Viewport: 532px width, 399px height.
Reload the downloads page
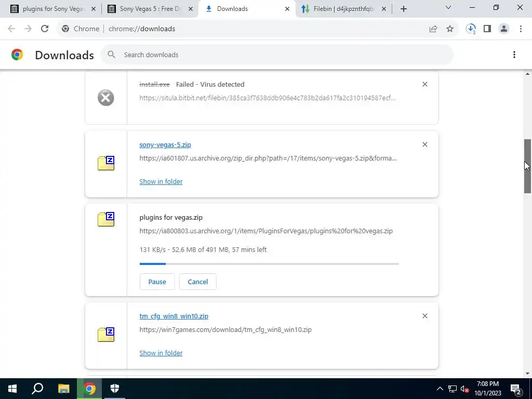[x=45, y=29]
